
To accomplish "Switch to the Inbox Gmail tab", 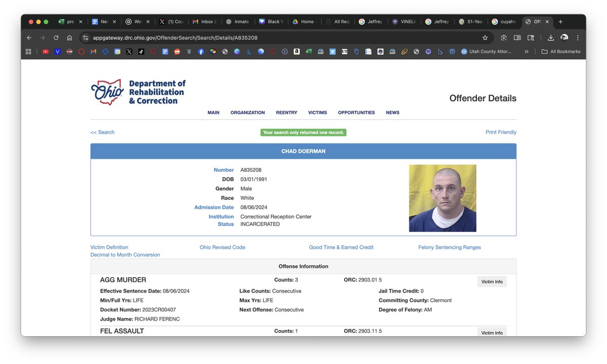I will tap(203, 22).
